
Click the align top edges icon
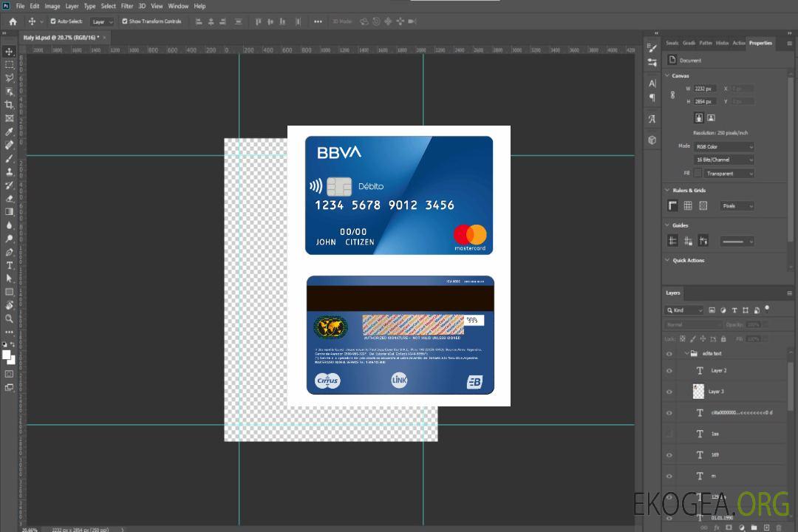click(258, 21)
